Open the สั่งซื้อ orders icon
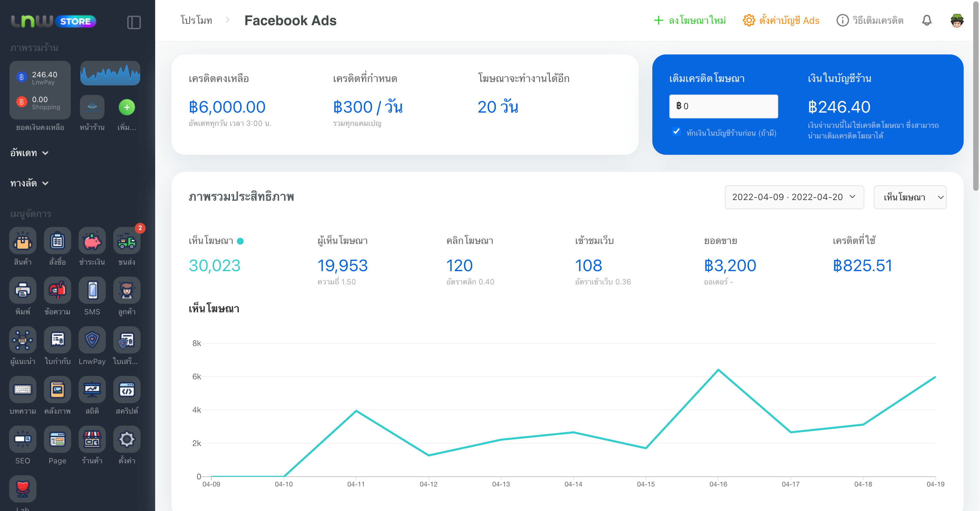The width and height of the screenshot is (980, 511). [x=58, y=241]
